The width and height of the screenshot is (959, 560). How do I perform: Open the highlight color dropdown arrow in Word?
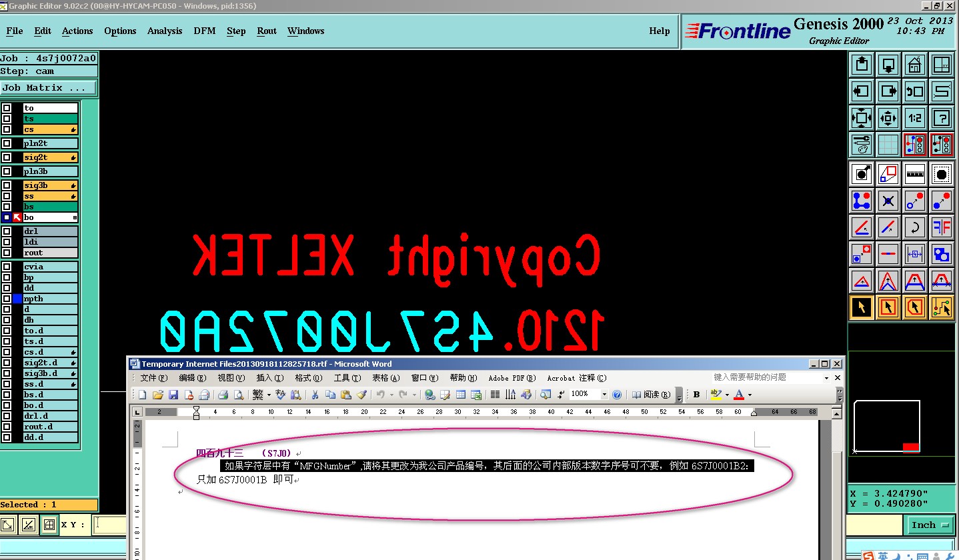point(727,395)
